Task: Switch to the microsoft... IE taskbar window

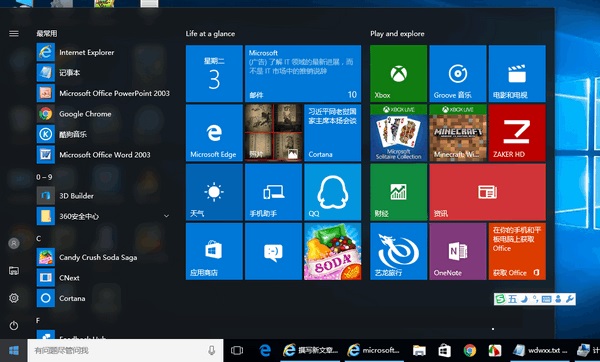Action: tap(374, 351)
